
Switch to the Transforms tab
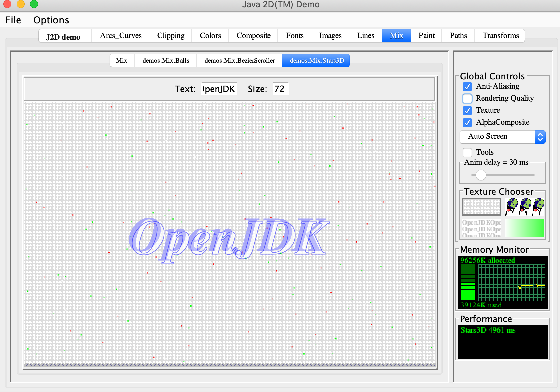coord(500,36)
